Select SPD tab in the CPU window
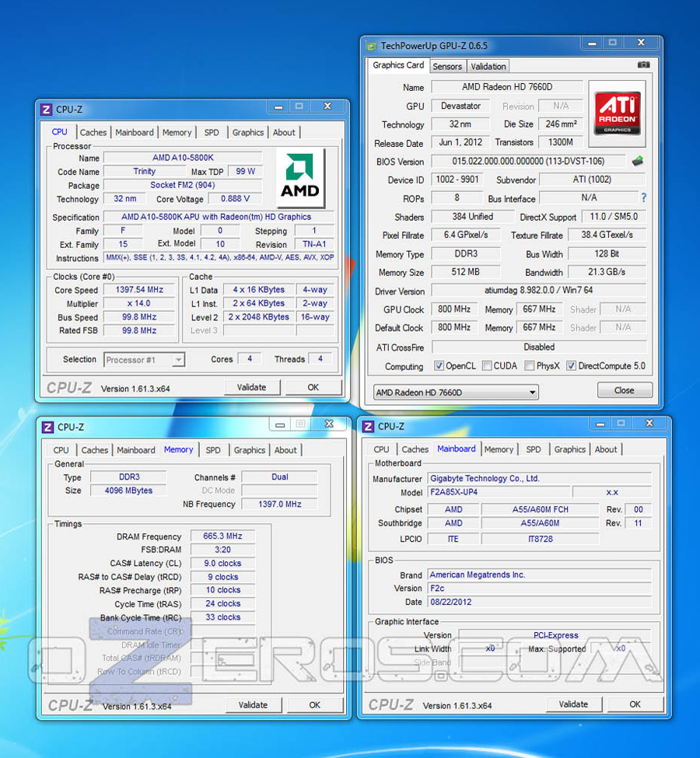The width and height of the screenshot is (700, 758). [212, 132]
